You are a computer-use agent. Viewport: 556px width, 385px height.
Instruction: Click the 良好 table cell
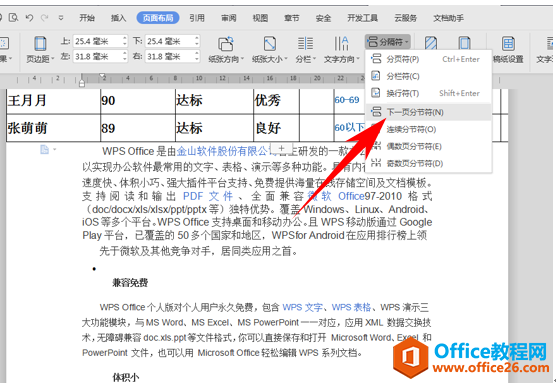click(x=276, y=128)
